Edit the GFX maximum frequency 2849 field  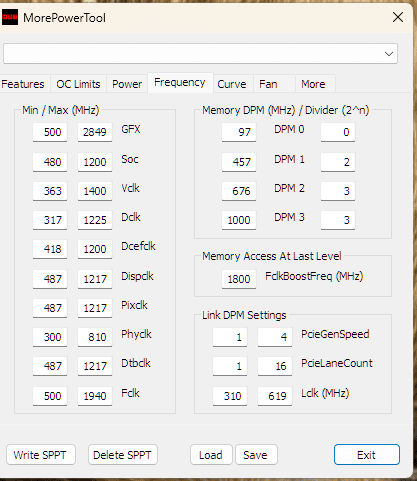coord(95,132)
